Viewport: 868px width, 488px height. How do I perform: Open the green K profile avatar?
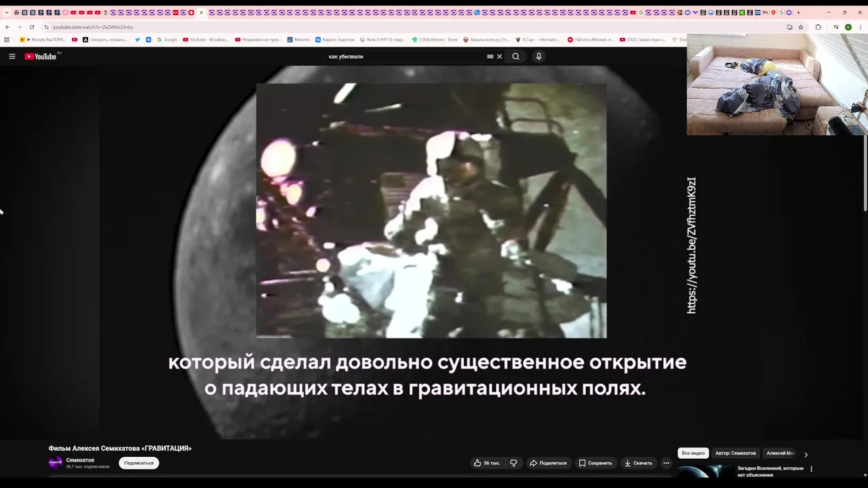click(848, 27)
